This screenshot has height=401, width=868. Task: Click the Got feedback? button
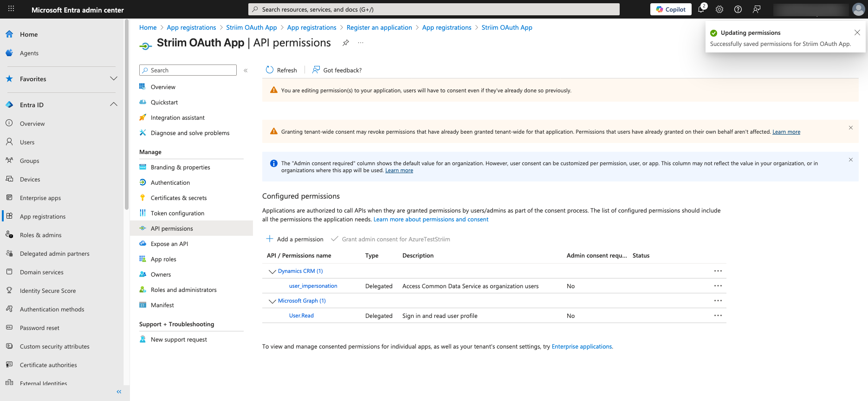[x=337, y=70]
